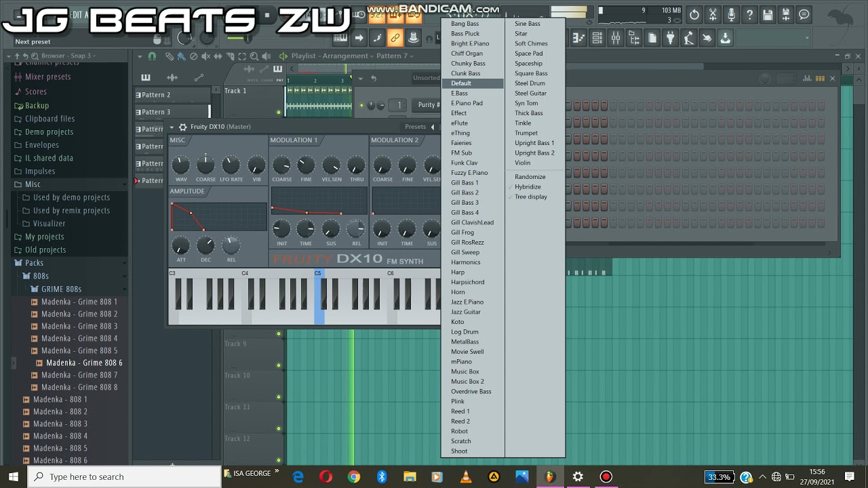Open the Unsorted channel filter dropdown

point(427,78)
